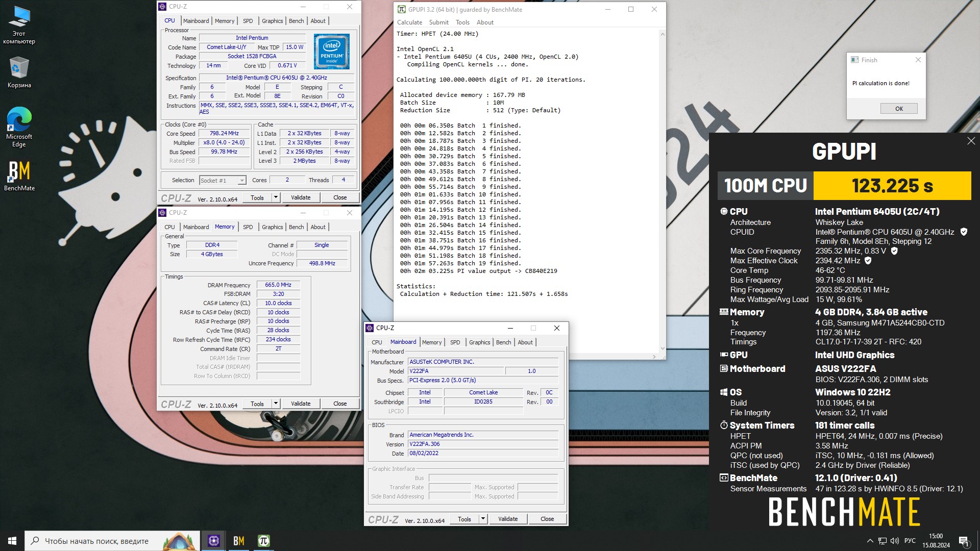Click Close button in the CPU tab window

pos(340,197)
